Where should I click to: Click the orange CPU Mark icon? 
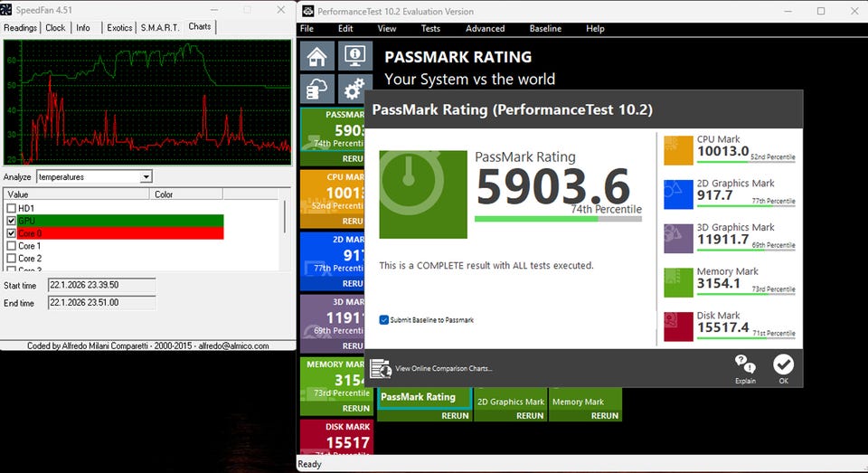[x=678, y=151]
